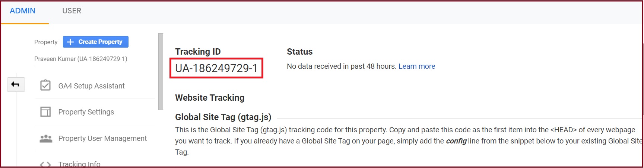Image resolution: width=644 pixels, height=168 pixels.
Task: Click the Create Property button
Action: point(96,42)
